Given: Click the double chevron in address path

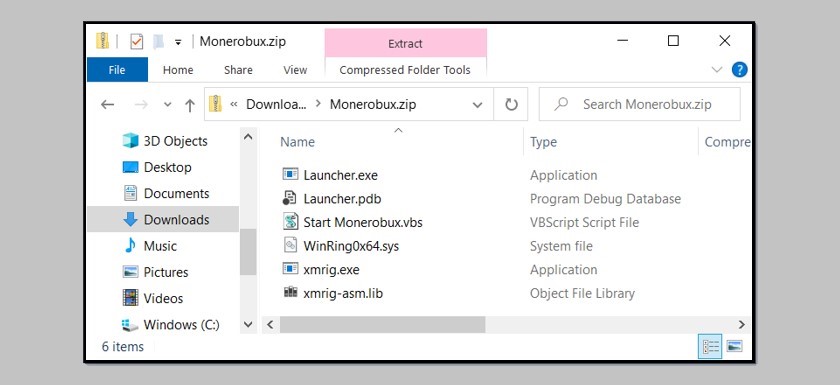Looking at the screenshot, I should click(234, 104).
